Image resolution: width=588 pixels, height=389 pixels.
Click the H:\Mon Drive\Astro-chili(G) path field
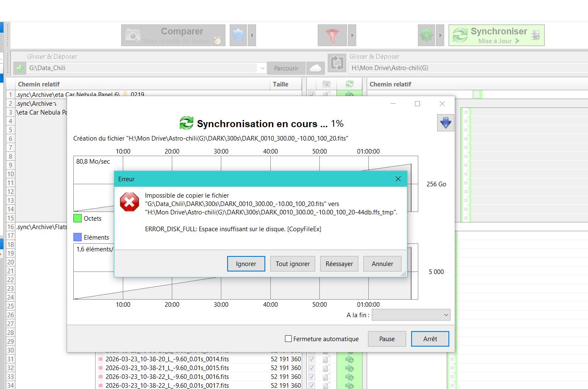468,68
